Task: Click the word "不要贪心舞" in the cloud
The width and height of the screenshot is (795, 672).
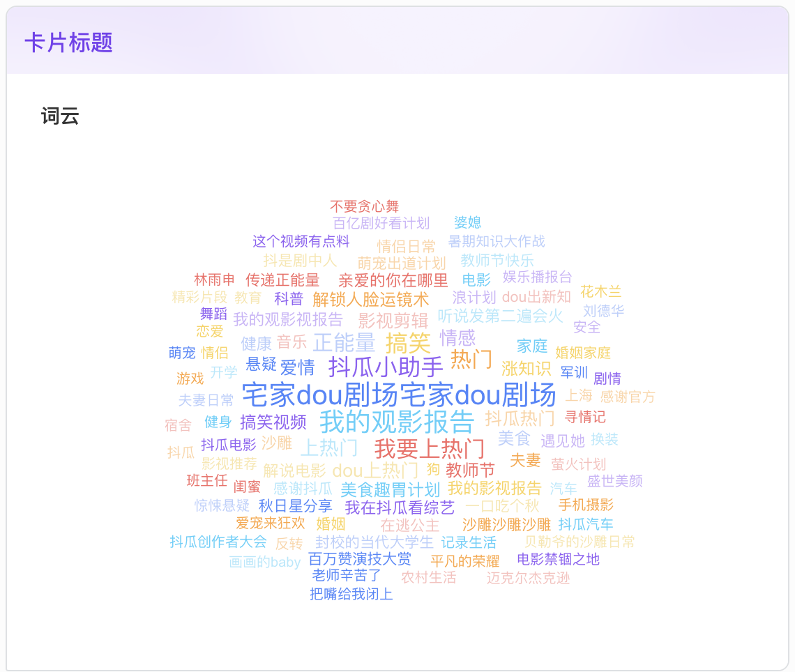Action: point(365,206)
